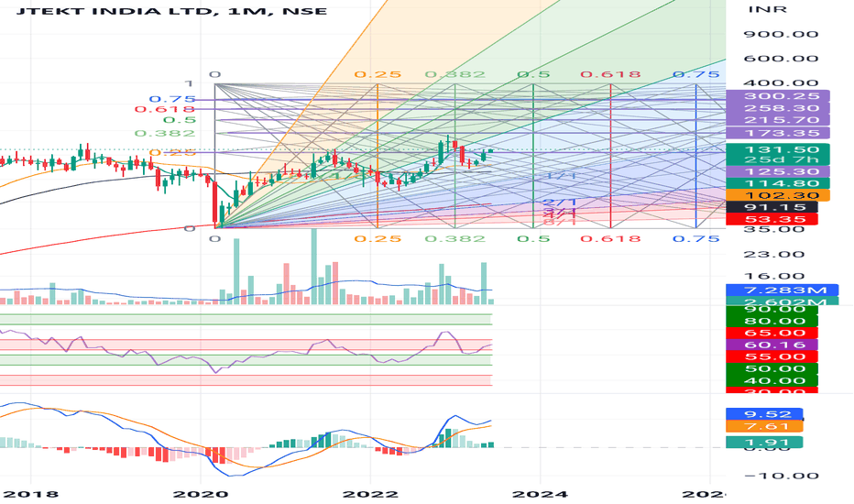Viewport: 854px width, 504px height.
Task: Click green 0.382 label below the Gann box
Action: (x=454, y=239)
